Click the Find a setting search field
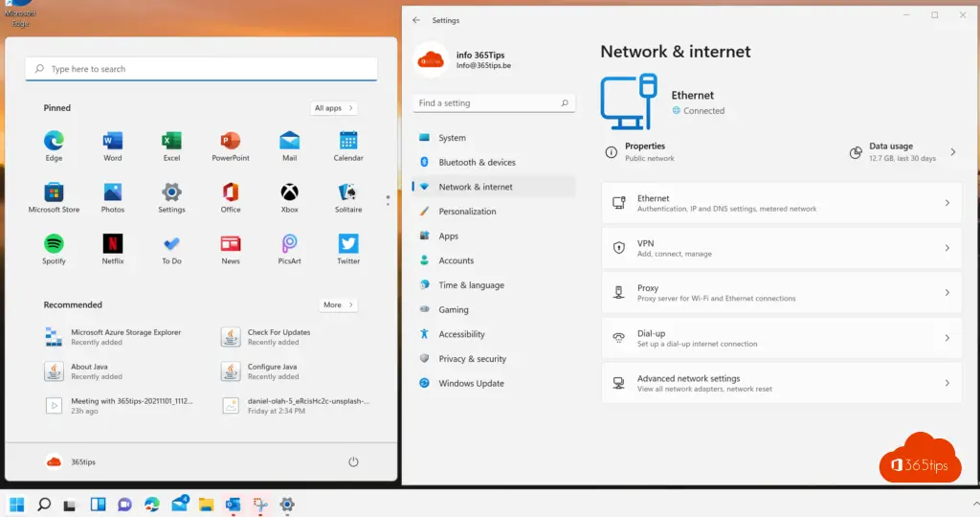980x517 pixels. coord(494,103)
